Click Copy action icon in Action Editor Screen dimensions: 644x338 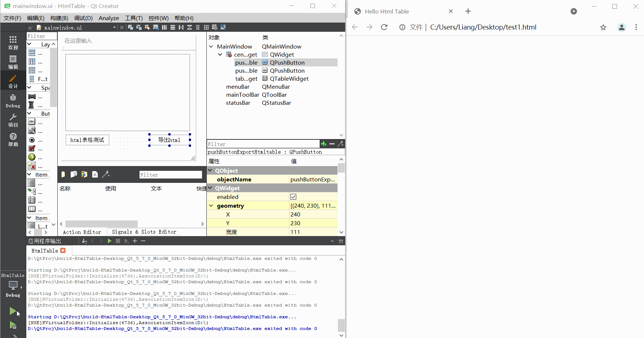74,174
